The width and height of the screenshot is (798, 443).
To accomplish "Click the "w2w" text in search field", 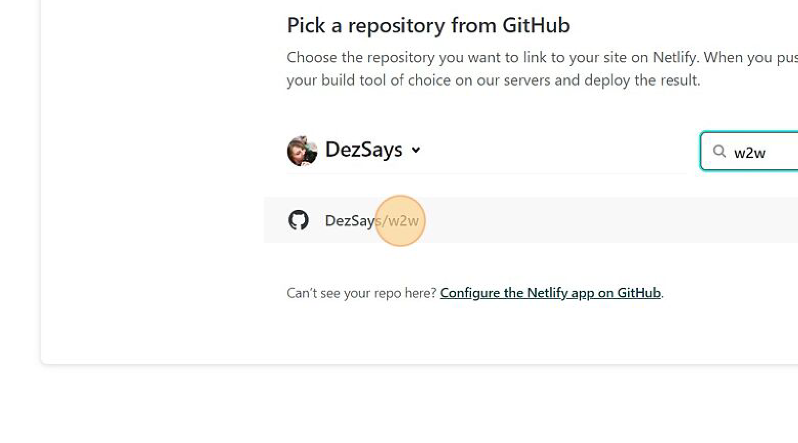I will (x=749, y=153).
